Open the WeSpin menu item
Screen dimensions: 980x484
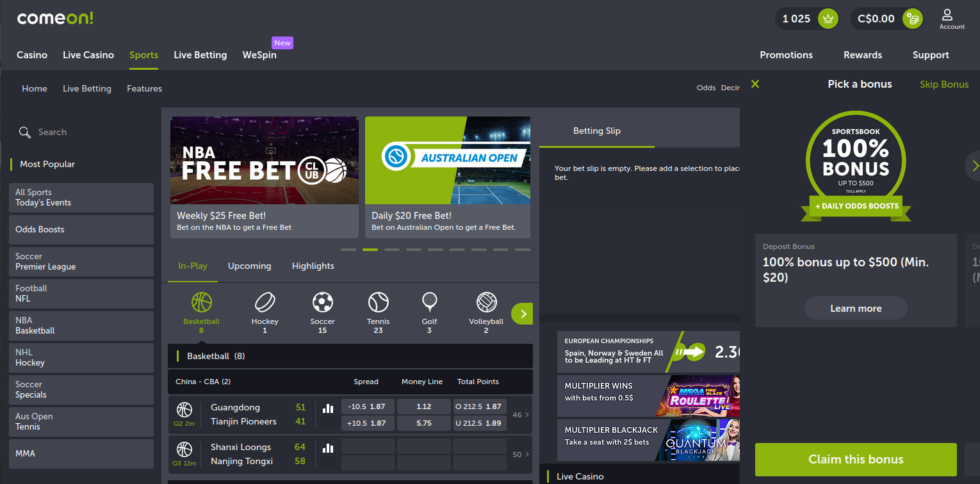[x=259, y=55]
